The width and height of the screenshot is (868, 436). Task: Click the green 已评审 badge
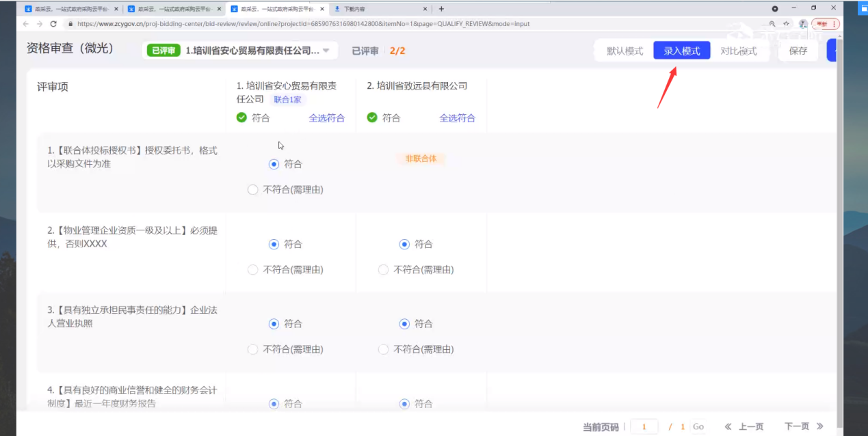[163, 51]
